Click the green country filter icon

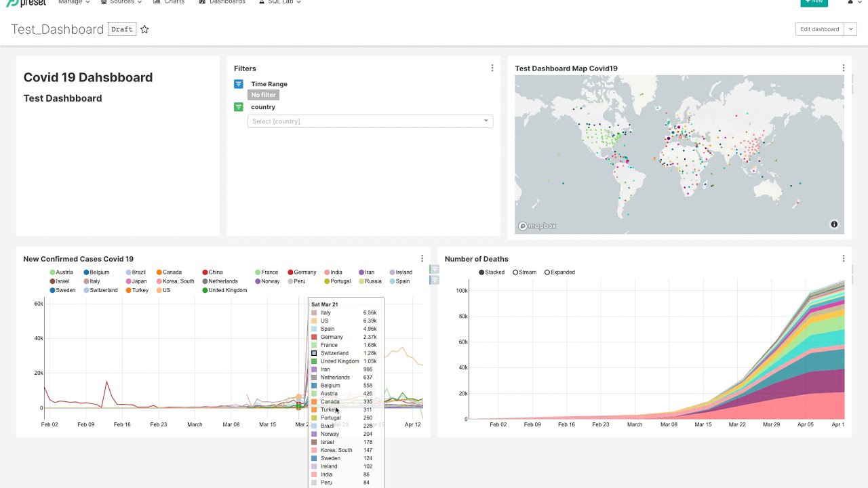click(x=239, y=107)
